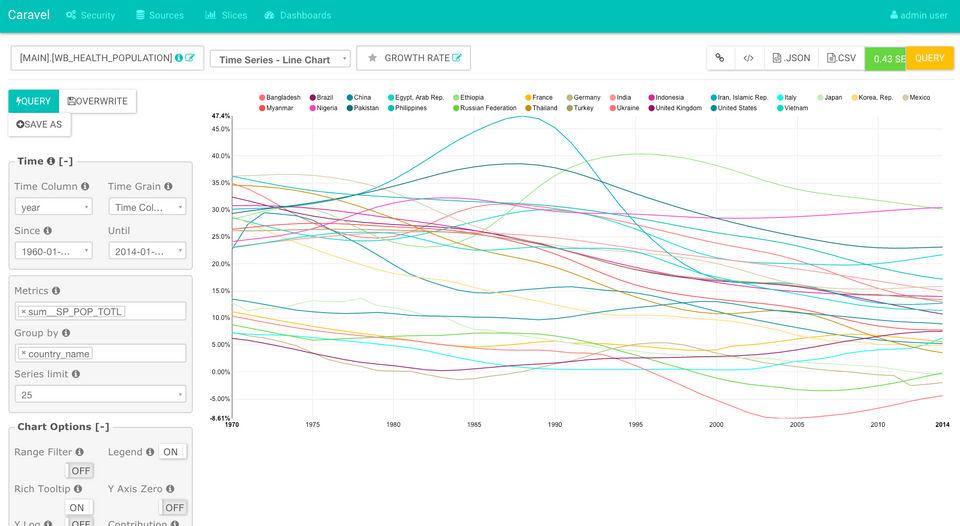Click the short URL link icon

click(719, 58)
